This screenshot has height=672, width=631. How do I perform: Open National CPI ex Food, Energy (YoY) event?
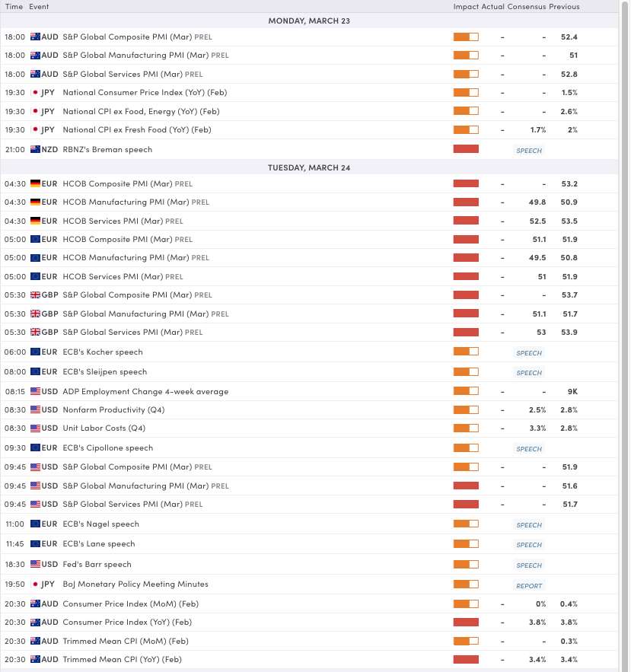[141, 111]
